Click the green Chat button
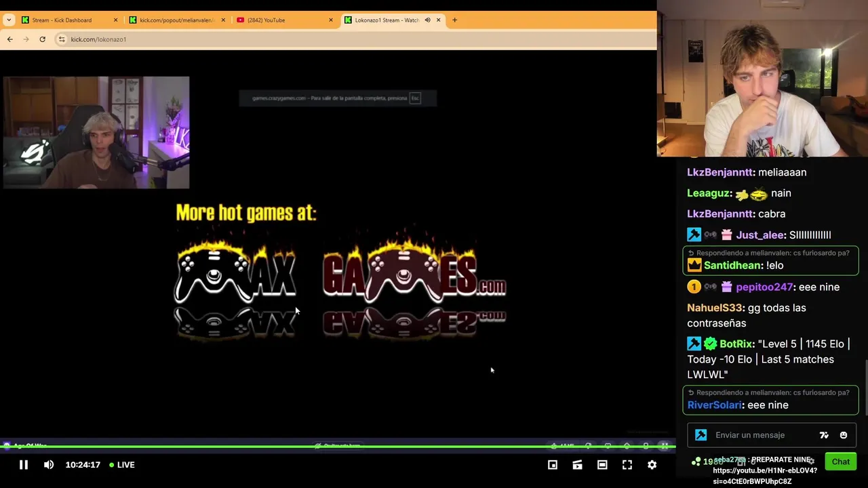 coord(841,462)
